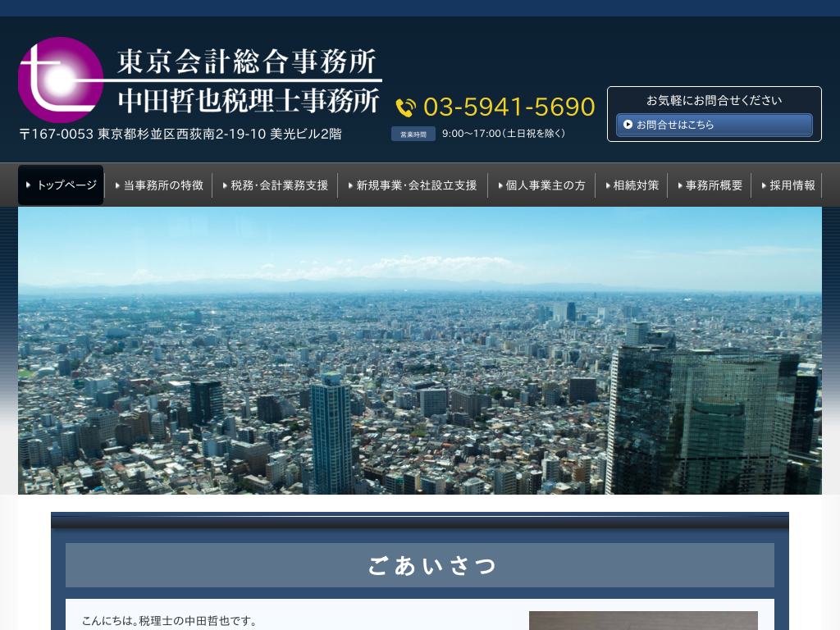Click the arrow icon beside トップページ
The image size is (840, 630).
point(29,185)
